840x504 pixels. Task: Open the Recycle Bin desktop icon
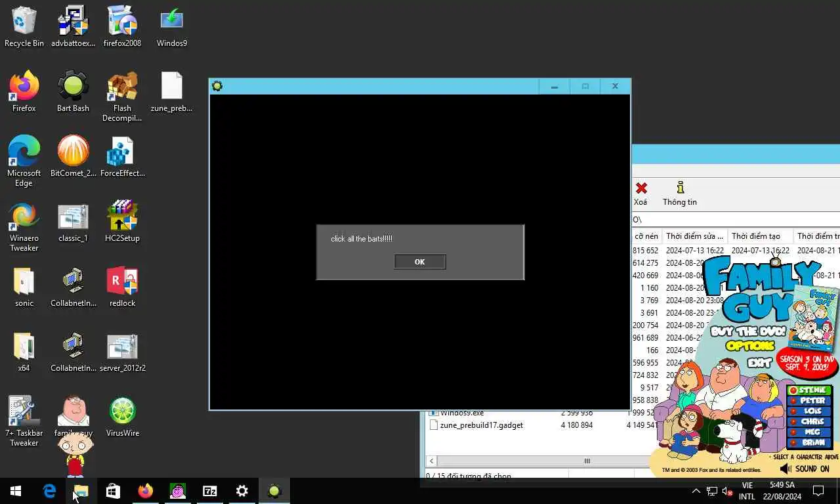pyautogui.click(x=24, y=28)
